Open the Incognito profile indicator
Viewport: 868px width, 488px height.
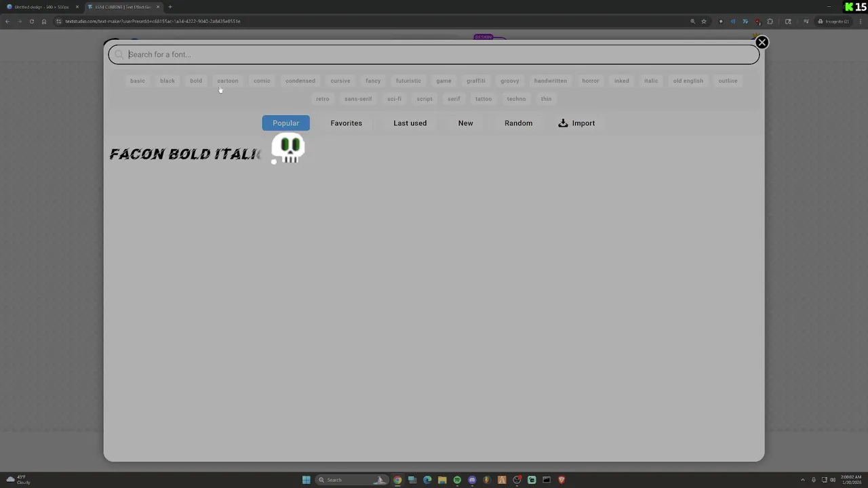(x=833, y=21)
